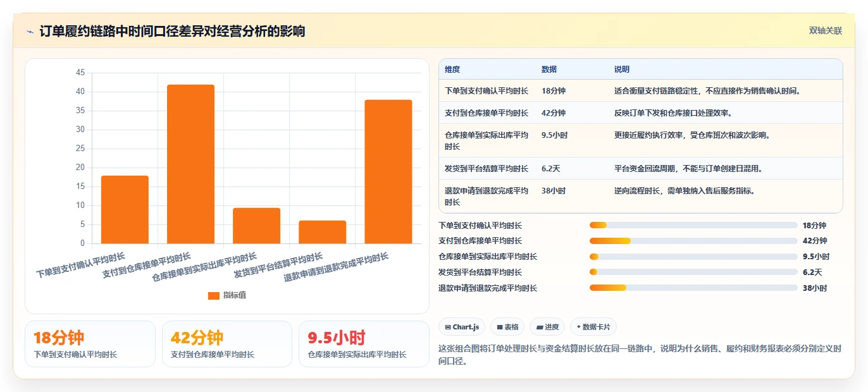Click description 逆向流程时长
Viewport: 868px width, 392px height.
click(x=685, y=190)
